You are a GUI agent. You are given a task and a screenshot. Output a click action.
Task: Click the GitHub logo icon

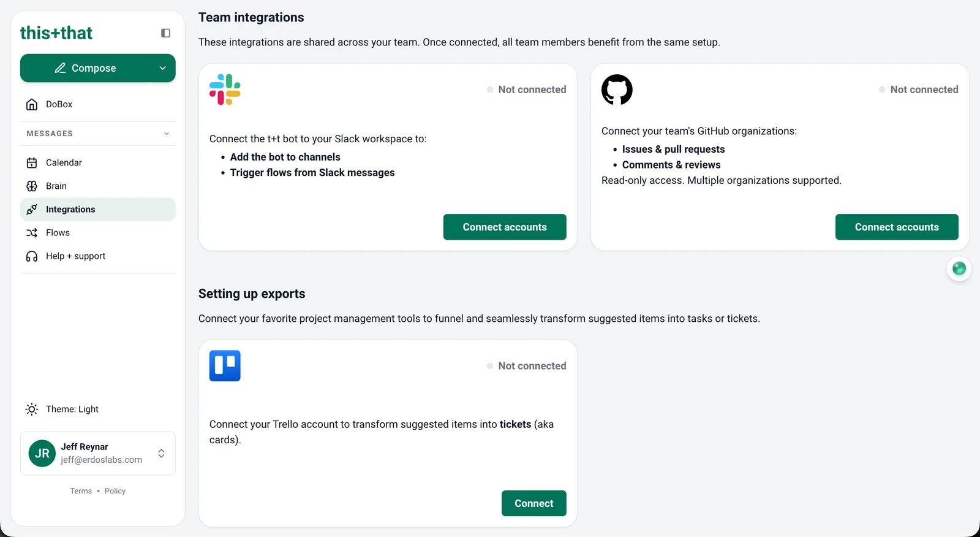(x=617, y=89)
